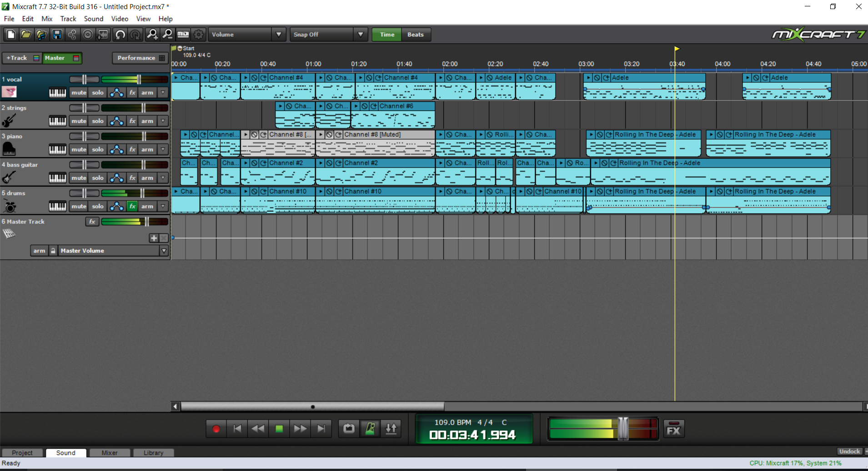
Task: Open the MIDI toolbar icon
Action: coord(183,35)
